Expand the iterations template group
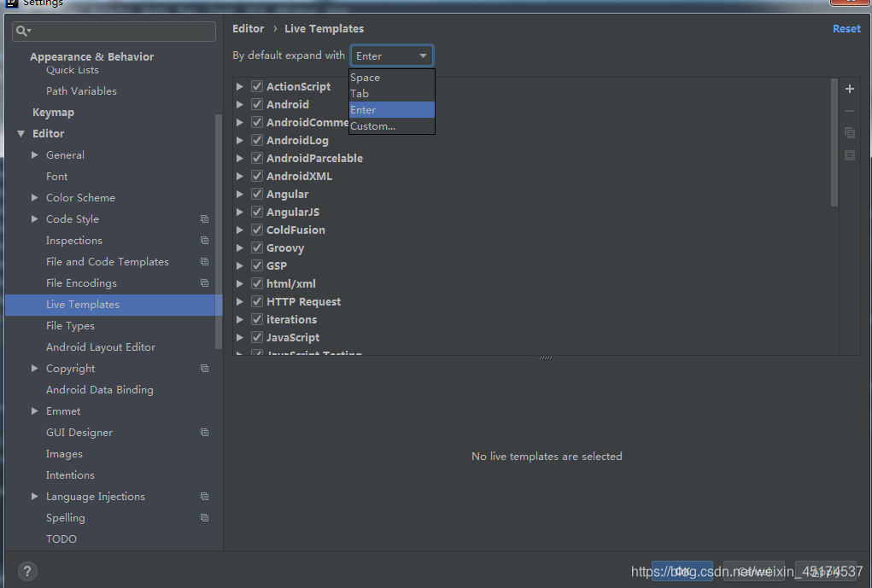This screenshot has height=588, width=872. (x=240, y=319)
